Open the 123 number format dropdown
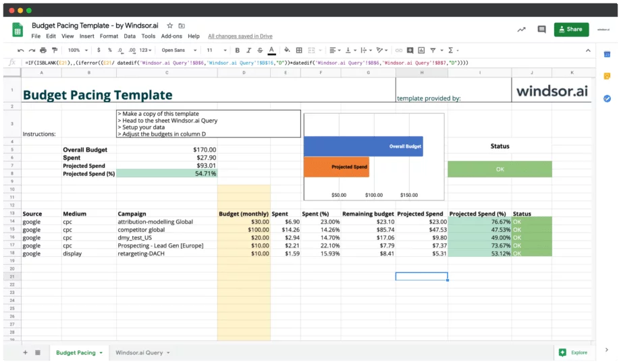The width and height of the screenshot is (621, 364). (145, 51)
